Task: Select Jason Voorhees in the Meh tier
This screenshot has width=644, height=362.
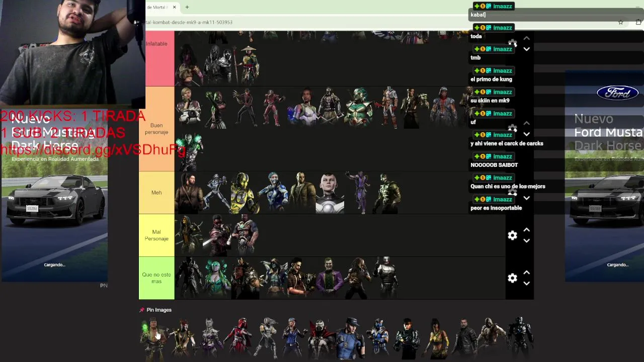Action: [x=303, y=193]
